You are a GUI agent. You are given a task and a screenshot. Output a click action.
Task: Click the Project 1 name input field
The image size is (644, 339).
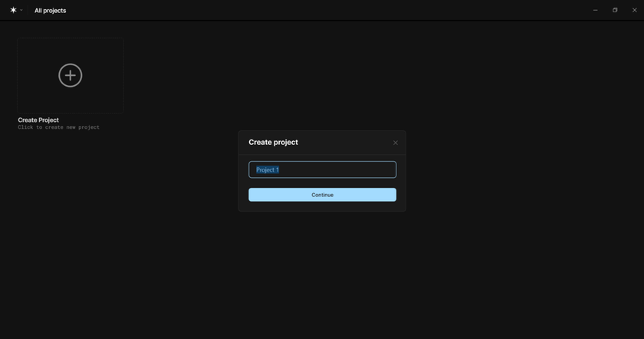(323, 169)
